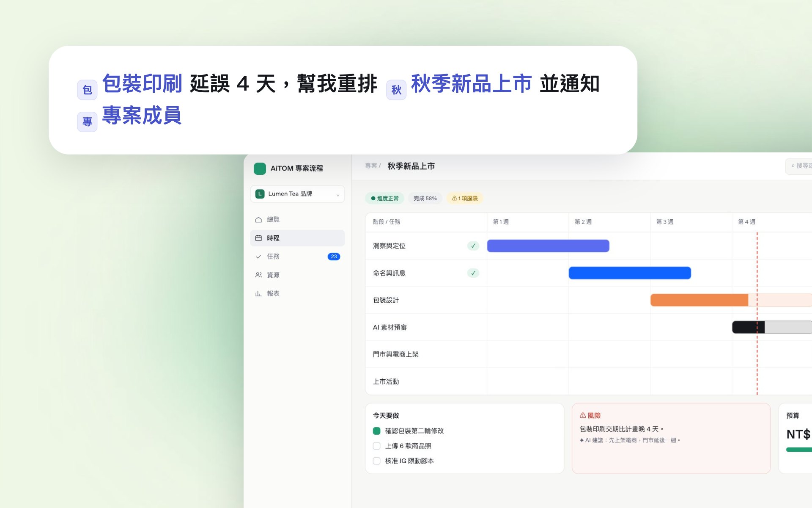
Task: Click the 包裝印刷 mention in prompt
Action: coord(142,83)
